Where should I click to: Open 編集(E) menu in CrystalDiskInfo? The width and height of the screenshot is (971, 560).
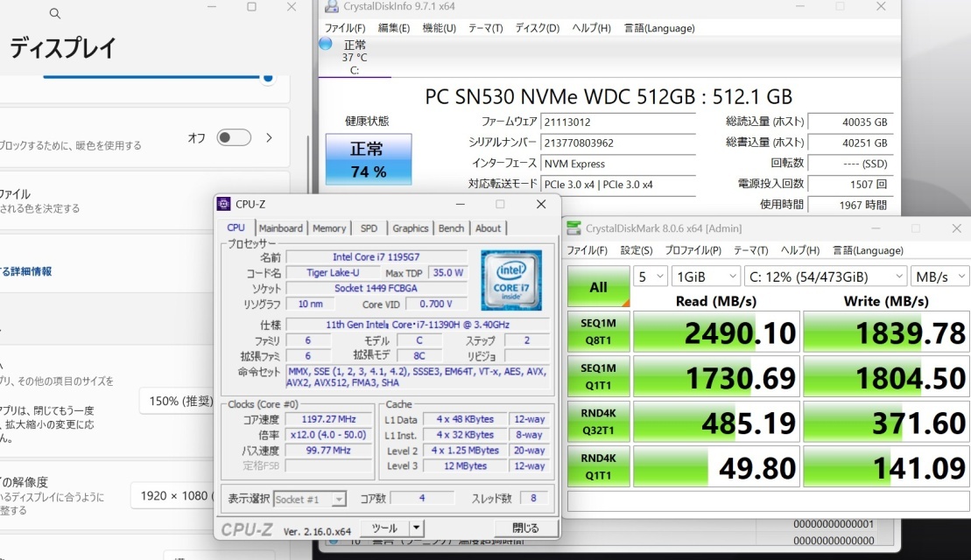[394, 28]
